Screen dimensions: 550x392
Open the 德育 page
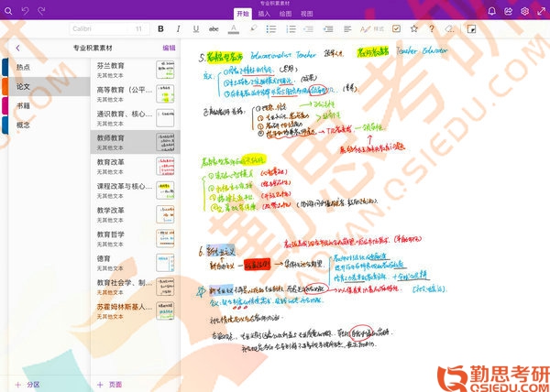click(x=136, y=263)
